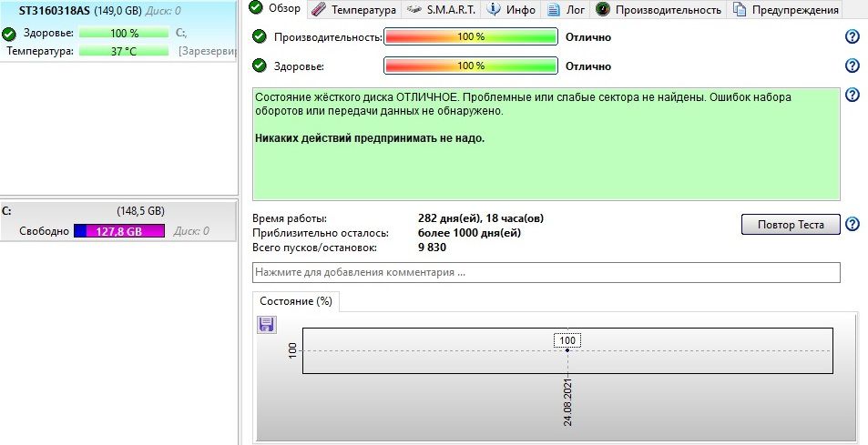Open the Инфо tab
The height and width of the screenshot is (445, 868).
(x=512, y=10)
